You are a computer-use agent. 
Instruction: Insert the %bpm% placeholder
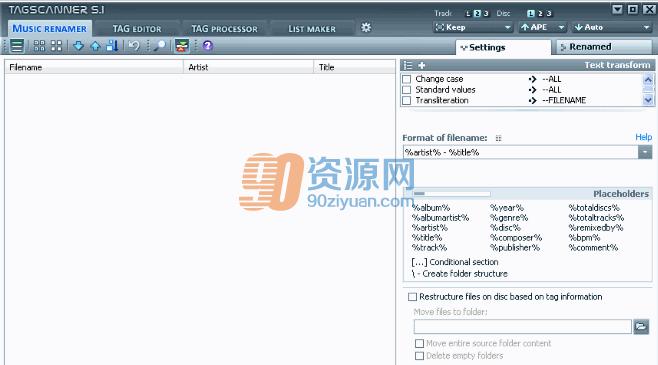pos(584,238)
